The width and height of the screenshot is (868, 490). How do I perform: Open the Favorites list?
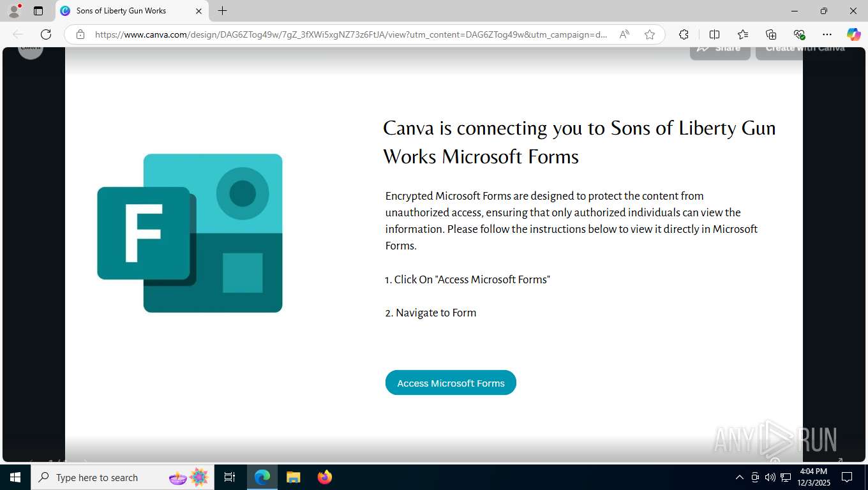[x=743, y=34]
